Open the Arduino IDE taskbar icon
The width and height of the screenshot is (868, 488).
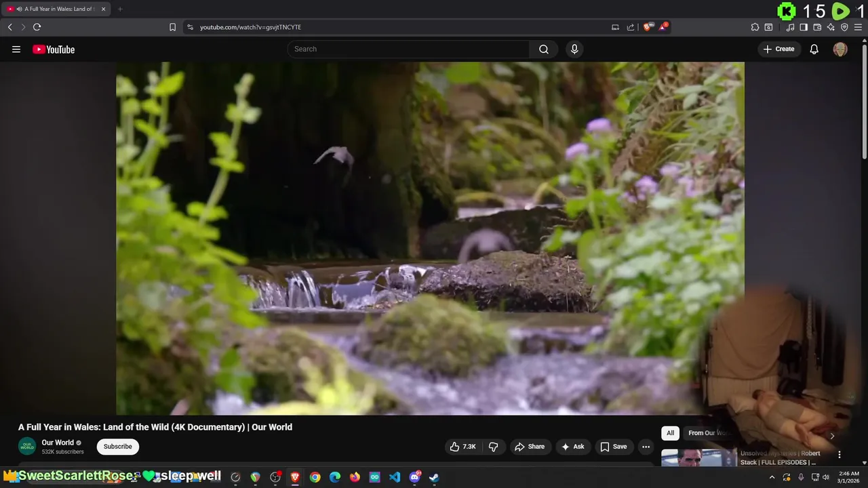click(374, 477)
